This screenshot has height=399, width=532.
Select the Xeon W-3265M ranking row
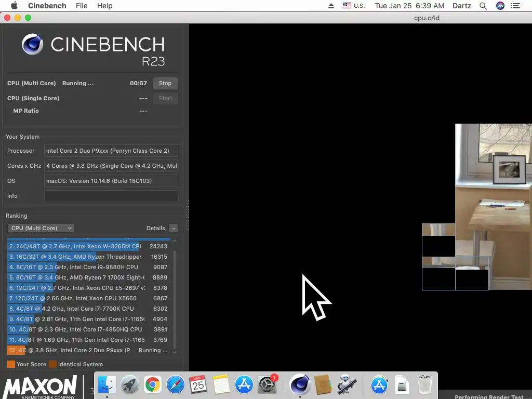point(88,246)
